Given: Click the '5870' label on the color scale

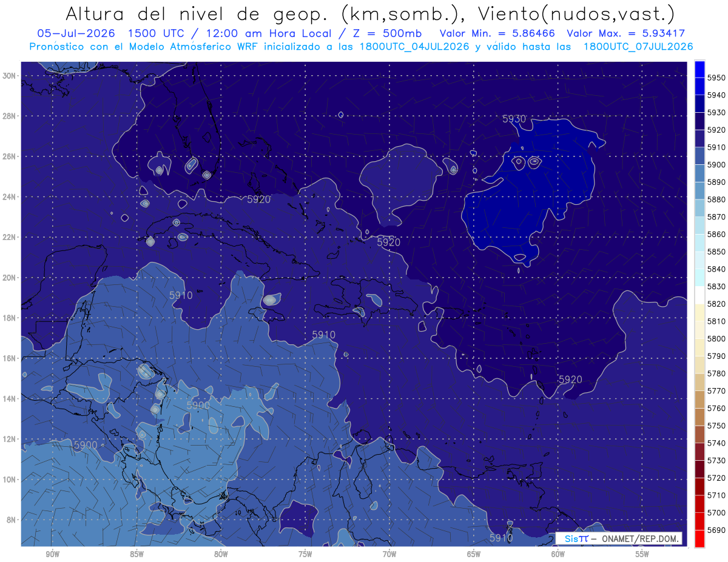Looking at the screenshot, I should click(716, 217).
